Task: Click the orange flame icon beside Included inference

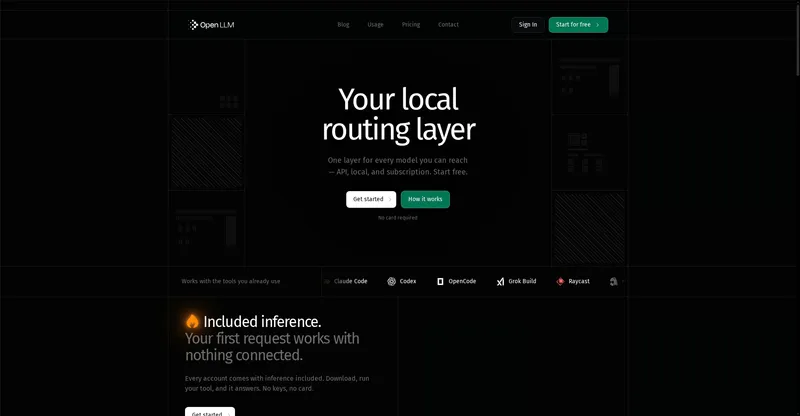Action: pyautogui.click(x=192, y=321)
